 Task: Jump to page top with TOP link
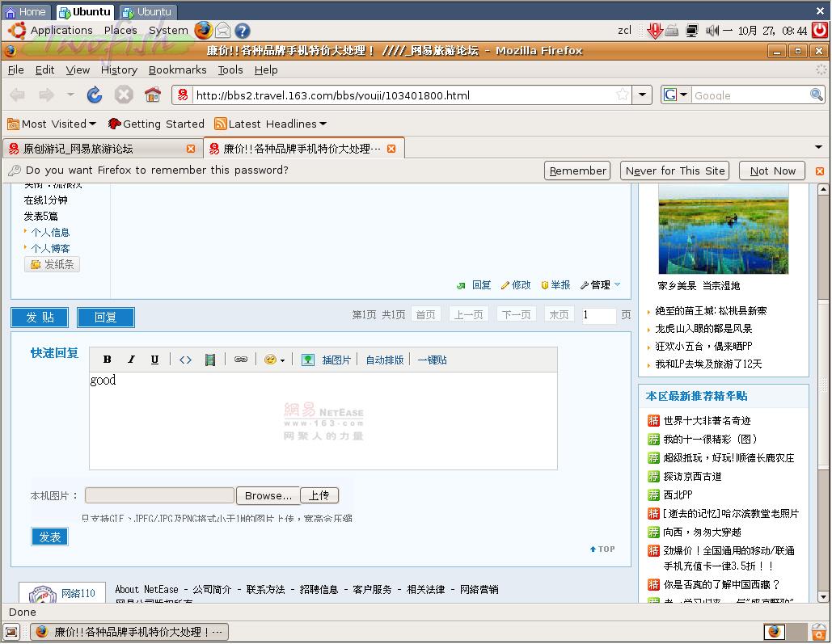(602, 549)
